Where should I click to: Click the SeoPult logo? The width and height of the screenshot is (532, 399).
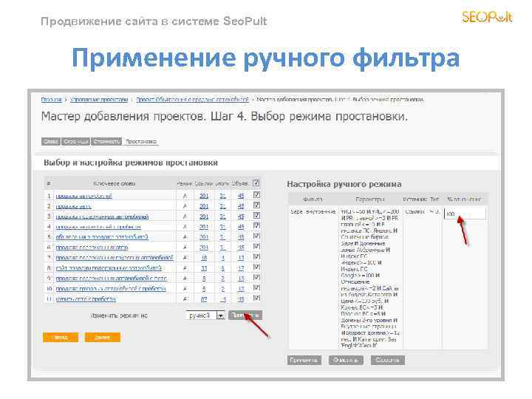[x=487, y=16]
